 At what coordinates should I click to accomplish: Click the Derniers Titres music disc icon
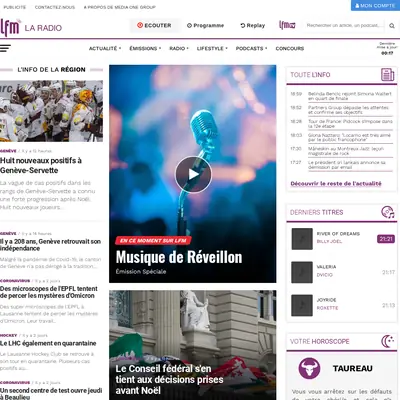point(388,212)
